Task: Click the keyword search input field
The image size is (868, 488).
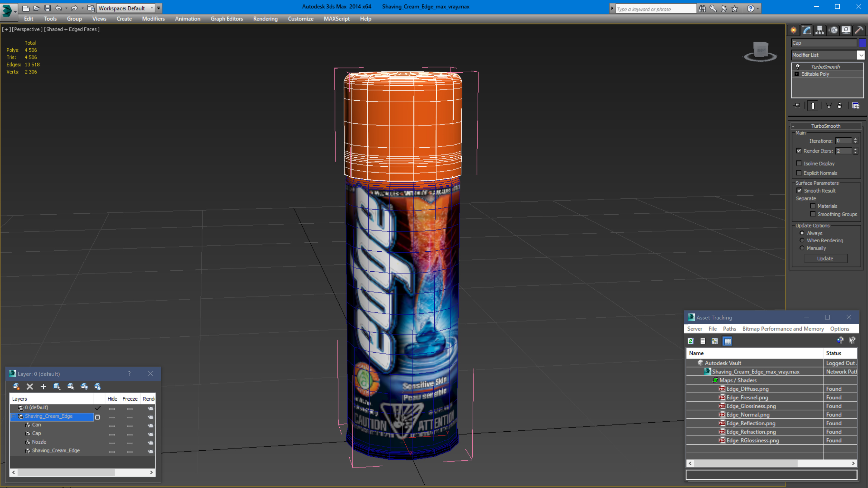Action: tap(656, 9)
